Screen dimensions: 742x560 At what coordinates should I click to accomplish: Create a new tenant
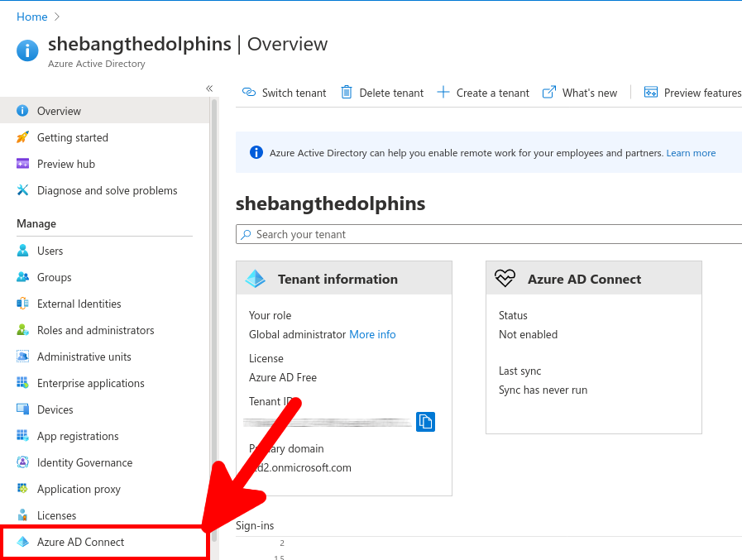tap(483, 93)
